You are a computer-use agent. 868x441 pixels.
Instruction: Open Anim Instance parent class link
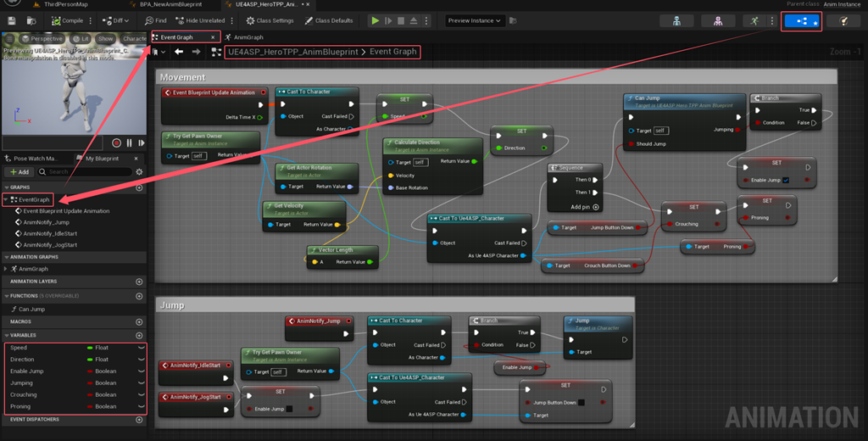pyautogui.click(x=842, y=4)
